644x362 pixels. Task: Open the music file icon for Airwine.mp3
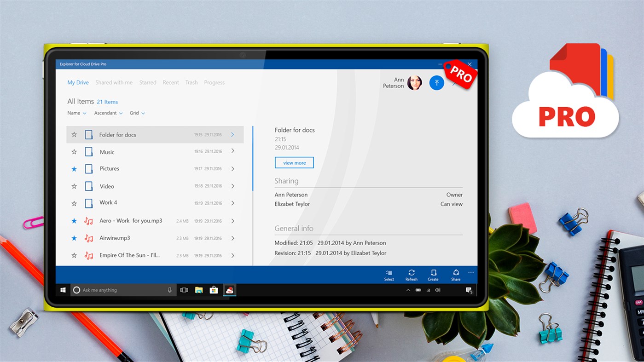(88, 238)
